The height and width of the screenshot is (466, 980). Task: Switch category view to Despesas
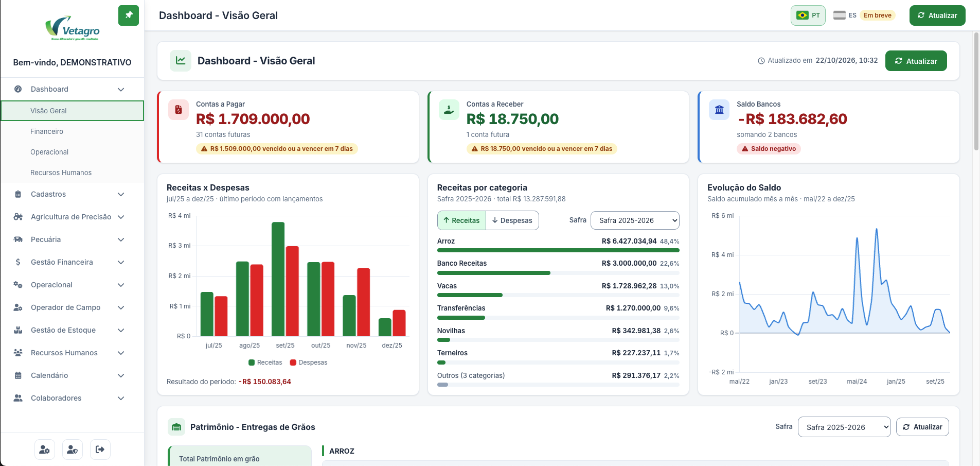512,220
